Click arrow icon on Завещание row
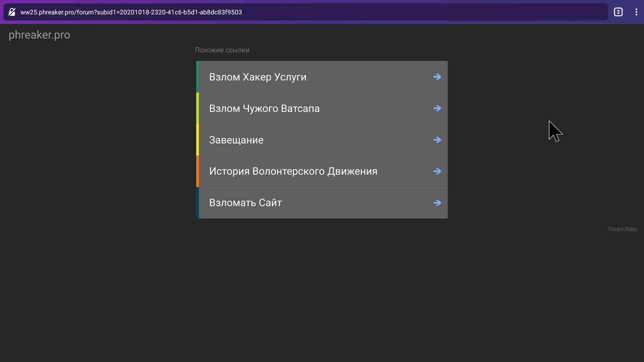644x362 pixels. point(437,140)
